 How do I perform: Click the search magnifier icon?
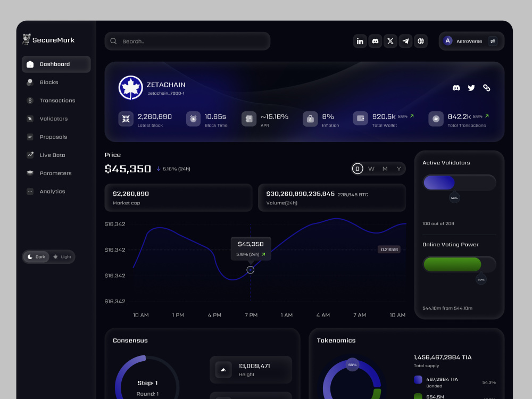point(114,41)
